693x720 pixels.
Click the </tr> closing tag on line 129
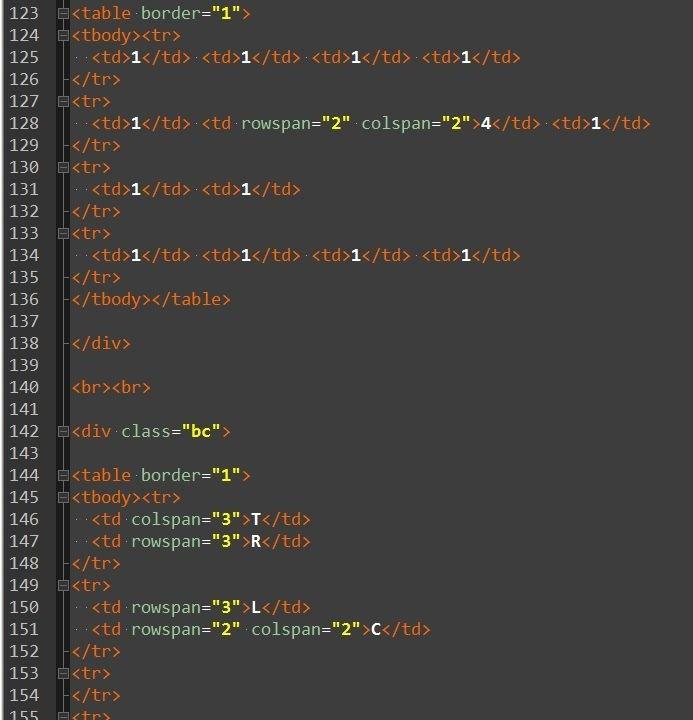point(96,146)
